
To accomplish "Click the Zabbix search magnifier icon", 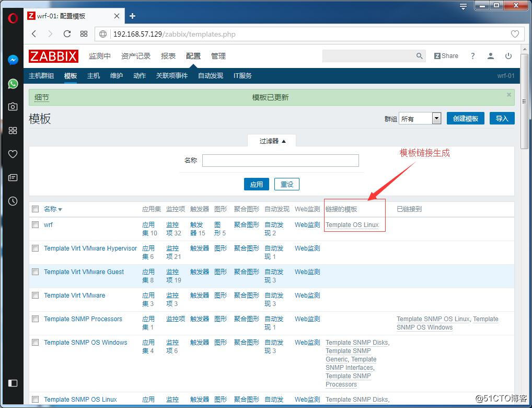I will (419, 56).
